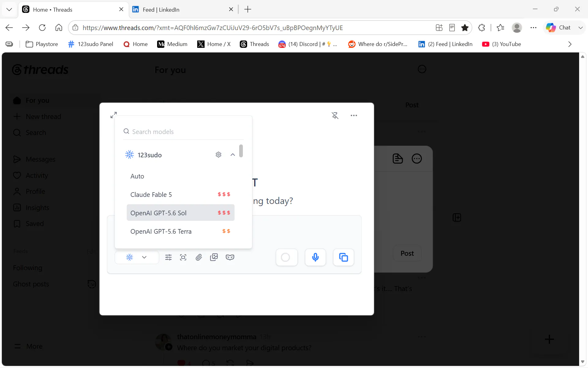588x368 pixels.
Task: Open the Favorites list
Action: pos(500,28)
